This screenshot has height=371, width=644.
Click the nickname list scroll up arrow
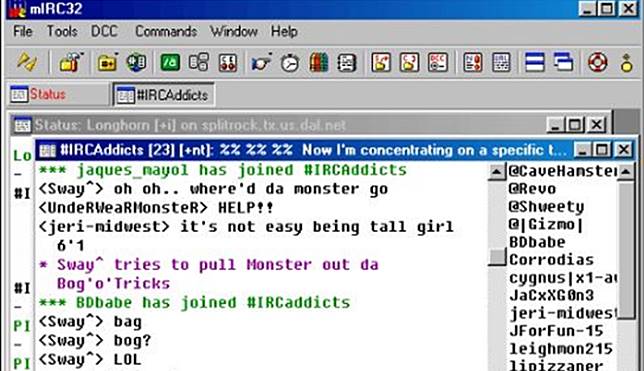626,171
